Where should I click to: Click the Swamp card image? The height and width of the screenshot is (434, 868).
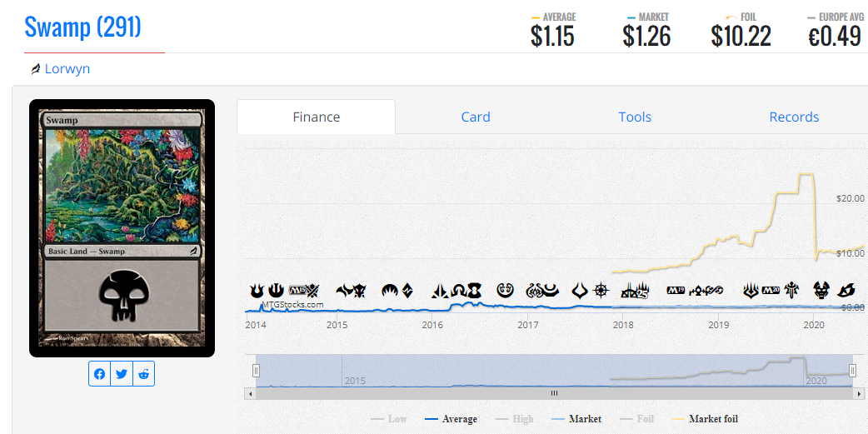122,228
